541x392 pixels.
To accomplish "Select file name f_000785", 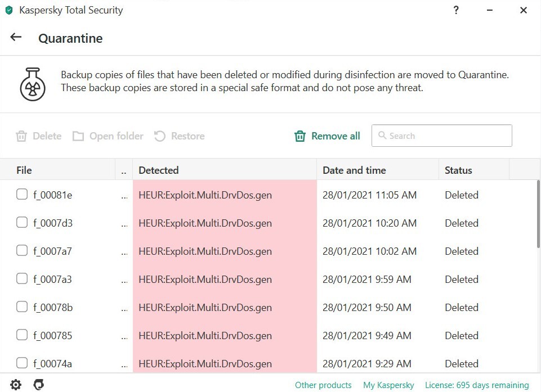I will pyautogui.click(x=53, y=335).
